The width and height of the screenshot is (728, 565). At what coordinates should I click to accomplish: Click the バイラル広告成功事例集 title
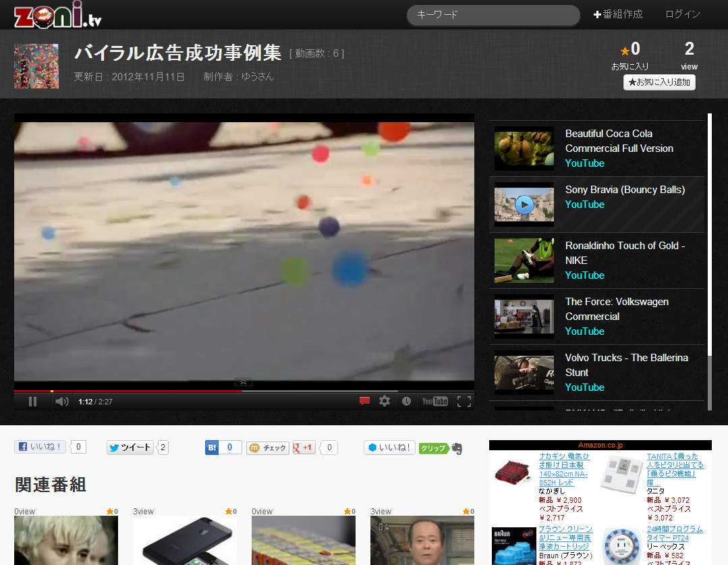(x=178, y=53)
